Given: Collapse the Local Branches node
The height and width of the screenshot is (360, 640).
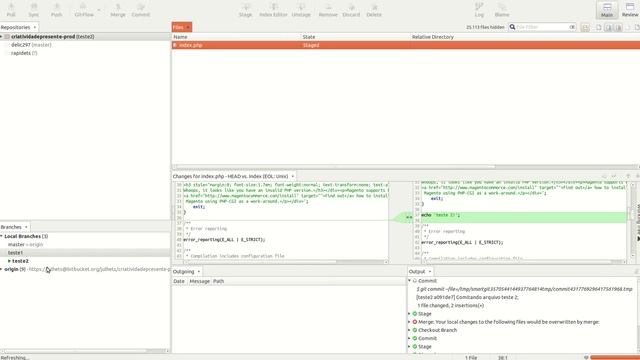Looking at the screenshot, I should coord(2,236).
